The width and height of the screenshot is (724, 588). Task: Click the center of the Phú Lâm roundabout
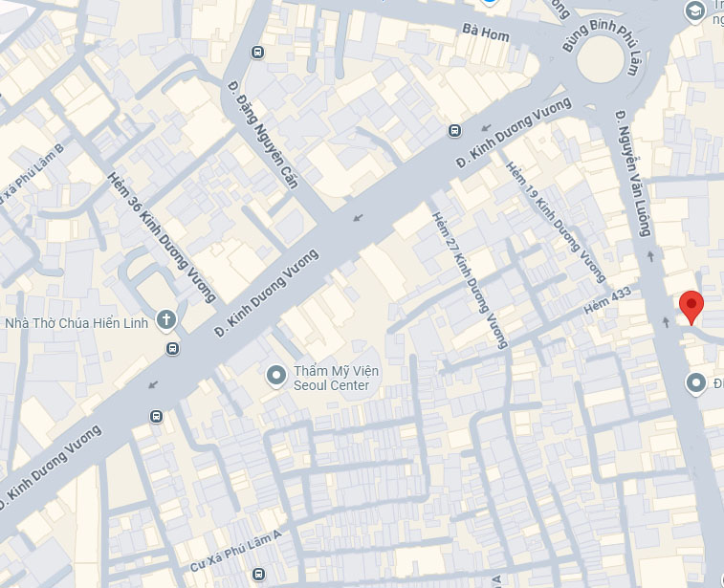[x=600, y=59]
